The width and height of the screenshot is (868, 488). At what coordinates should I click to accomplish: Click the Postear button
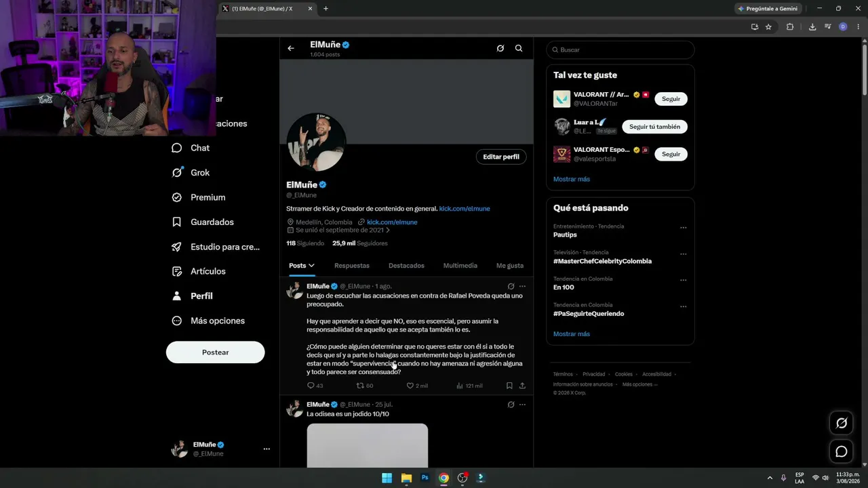215,352
